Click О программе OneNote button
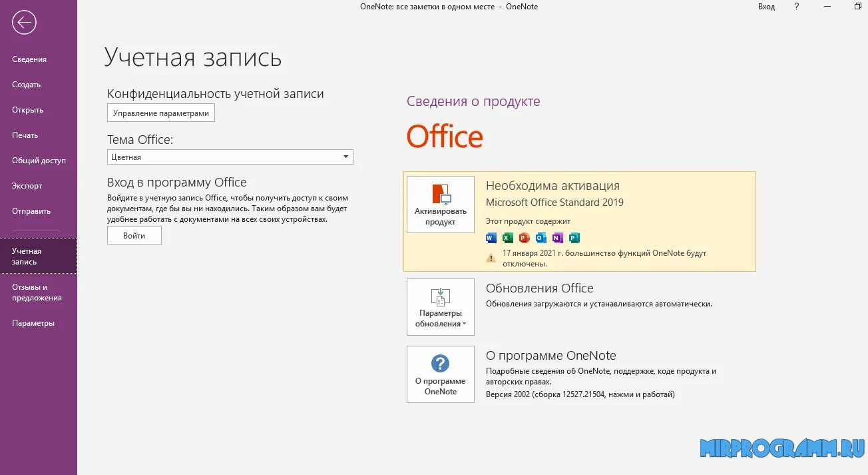The height and width of the screenshot is (475, 868). coord(441,374)
